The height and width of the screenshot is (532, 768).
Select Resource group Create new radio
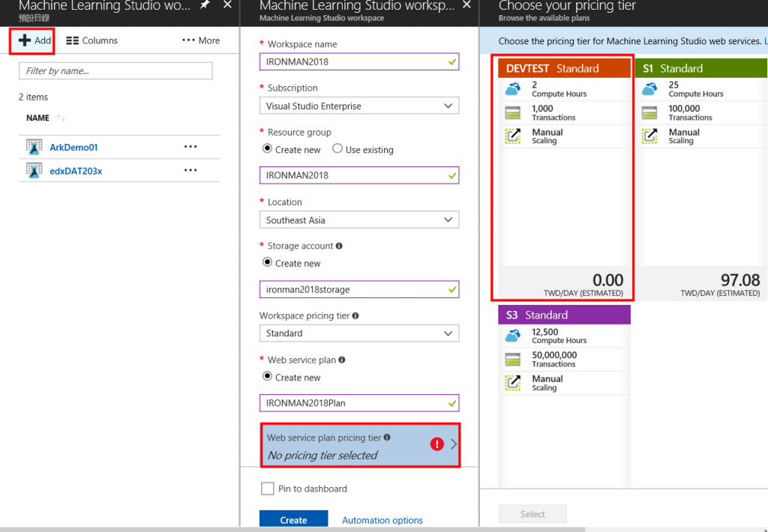pyautogui.click(x=268, y=148)
